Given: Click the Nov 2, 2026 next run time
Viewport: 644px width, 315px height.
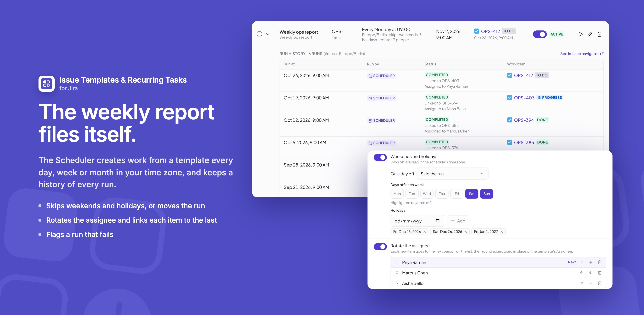Looking at the screenshot, I should point(449,34).
